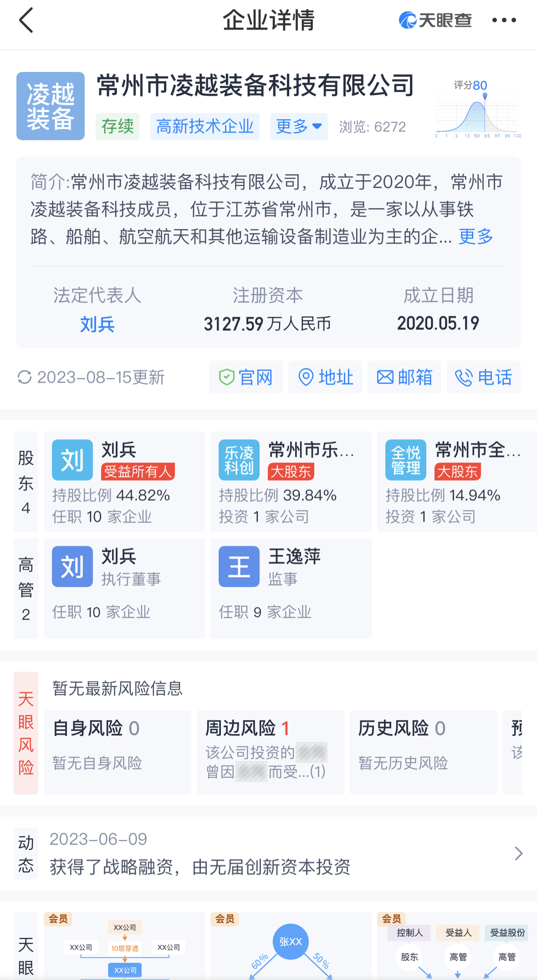
Task: Expand the 动态 row right chevron
Action: click(x=518, y=853)
